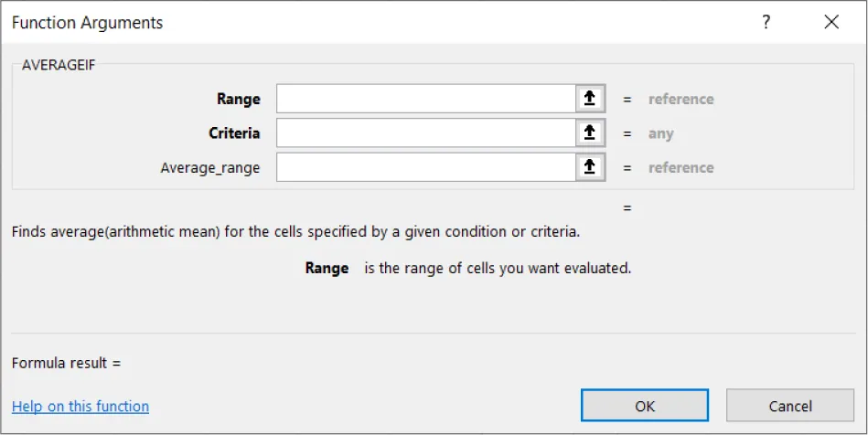
Task: Click the 'Function Arguments' title bar text
Action: [x=88, y=23]
